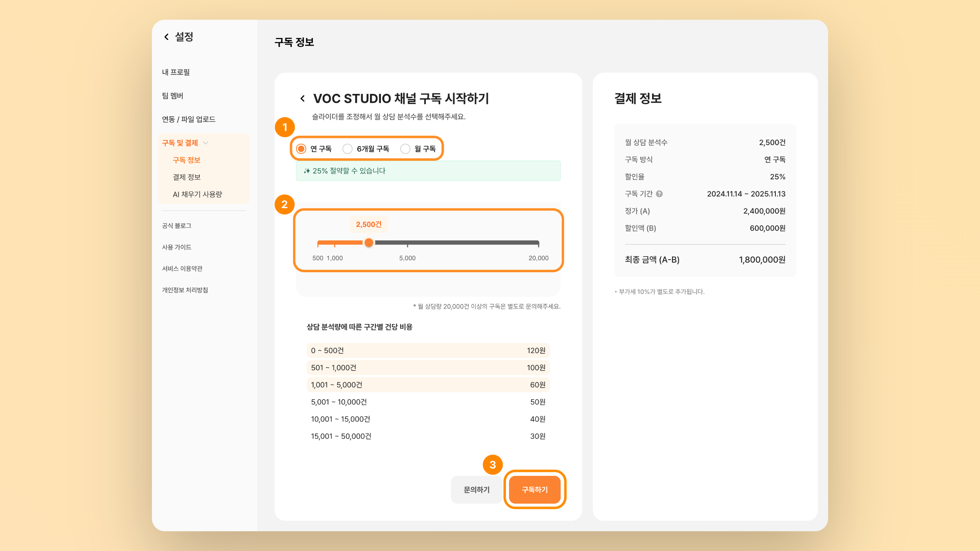The width and height of the screenshot is (980, 551).
Task: Select the 구독 정보 submenu item
Action: coord(187,160)
